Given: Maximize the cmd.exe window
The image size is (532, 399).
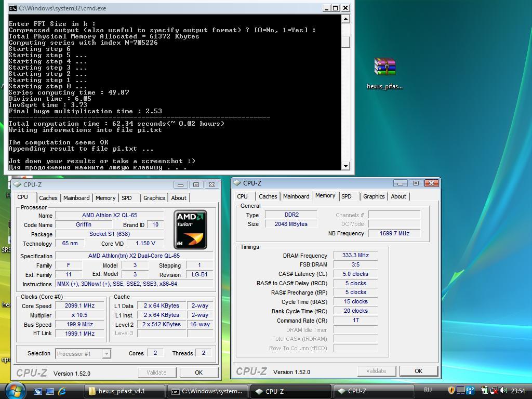Looking at the screenshot, I should (335, 8).
